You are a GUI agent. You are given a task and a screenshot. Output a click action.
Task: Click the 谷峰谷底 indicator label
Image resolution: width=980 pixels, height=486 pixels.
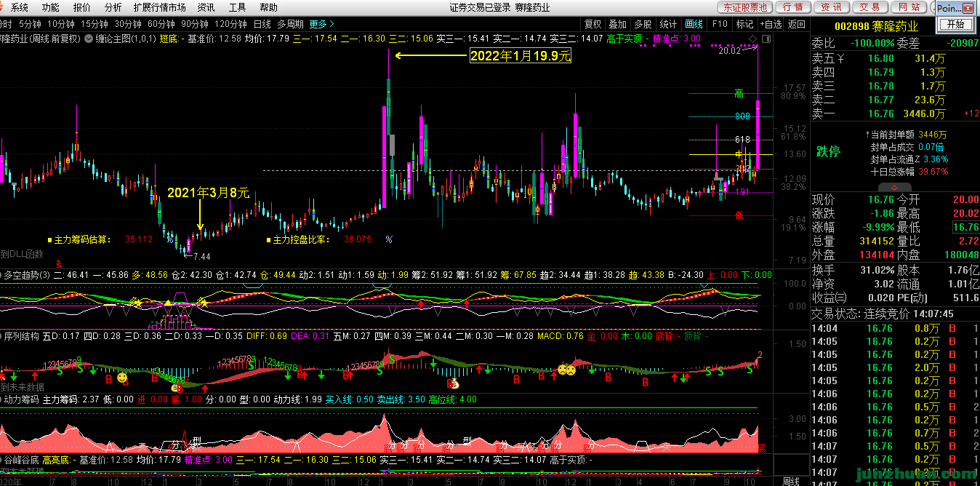[21, 460]
